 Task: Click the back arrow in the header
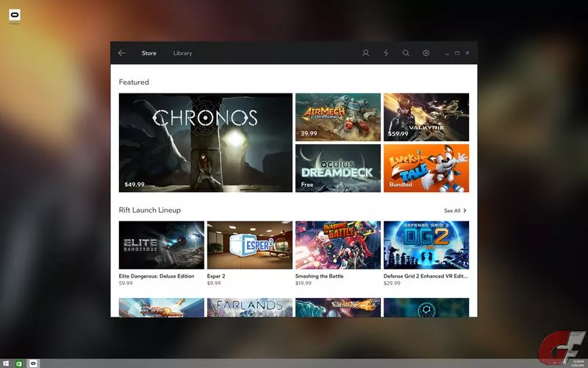coord(122,53)
